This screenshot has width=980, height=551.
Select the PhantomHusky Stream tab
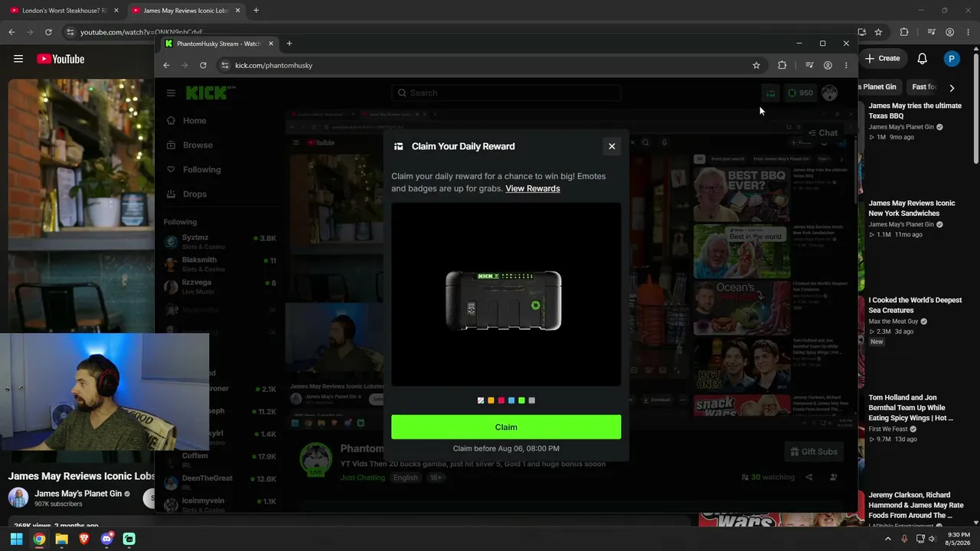pos(218,44)
